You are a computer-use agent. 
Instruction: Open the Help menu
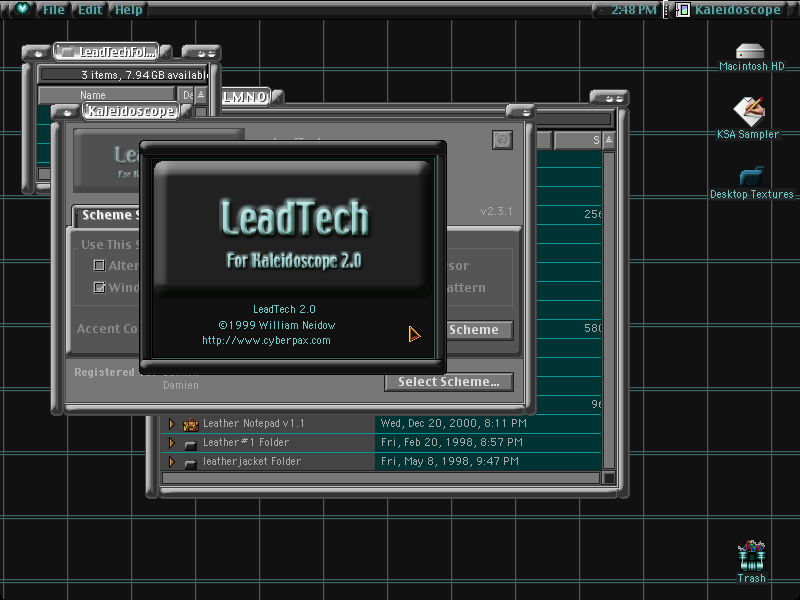coord(129,10)
